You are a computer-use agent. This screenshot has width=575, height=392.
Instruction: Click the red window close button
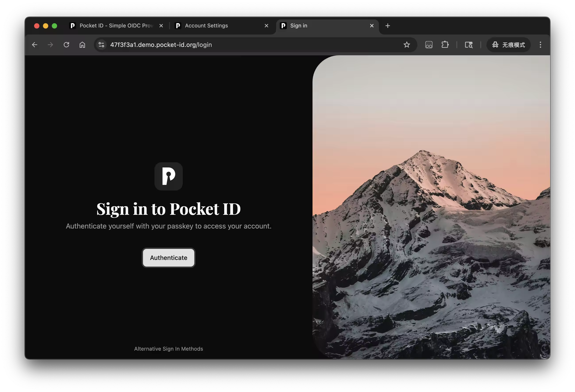[37, 26]
